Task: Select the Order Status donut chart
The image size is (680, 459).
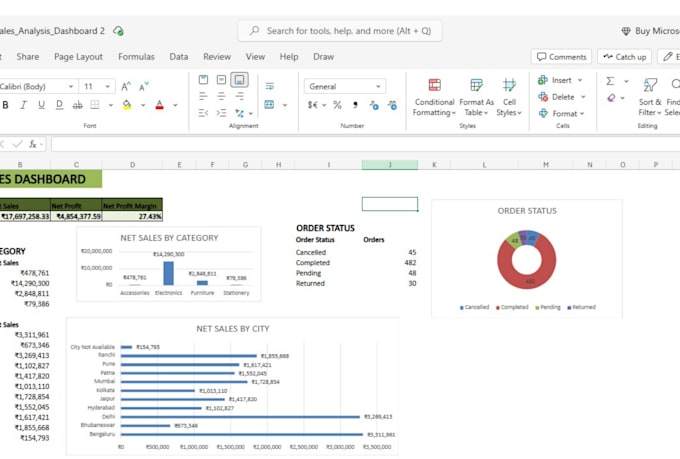Action: [x=526, y=259]
